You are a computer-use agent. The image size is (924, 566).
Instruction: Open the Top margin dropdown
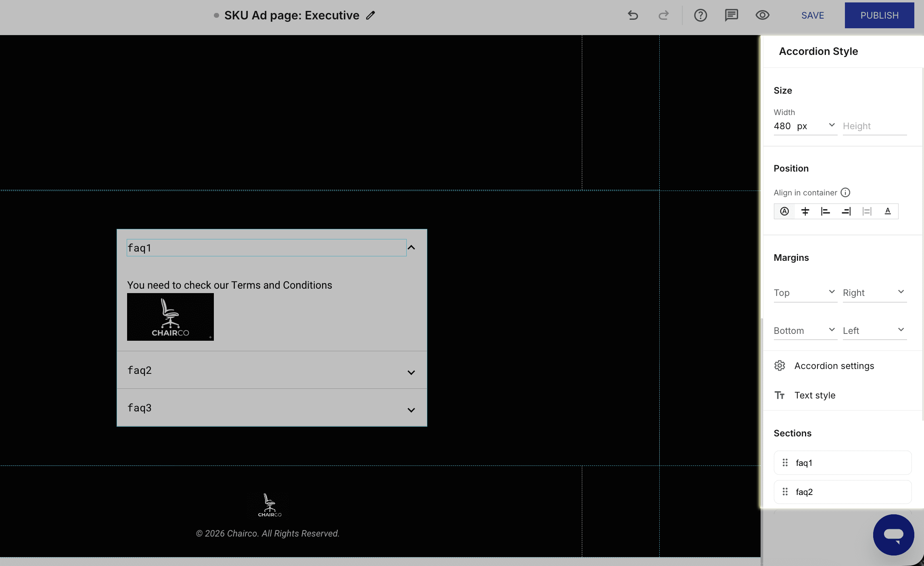coord(805,293)
